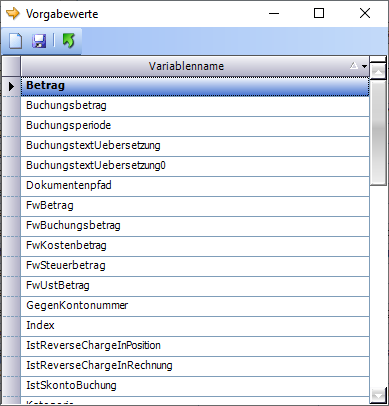
Task: Open the Variablenname column filter dropdown arrow
Action: coord(364,66)
